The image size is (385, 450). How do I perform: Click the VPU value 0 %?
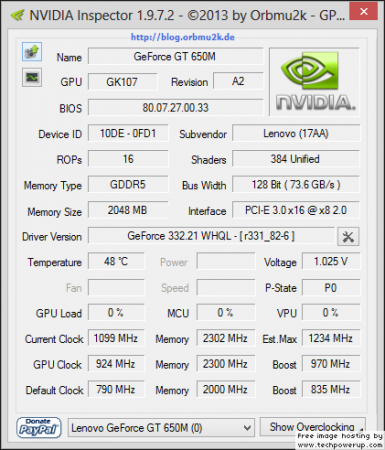pyautogui.click(x=331, y=312)
